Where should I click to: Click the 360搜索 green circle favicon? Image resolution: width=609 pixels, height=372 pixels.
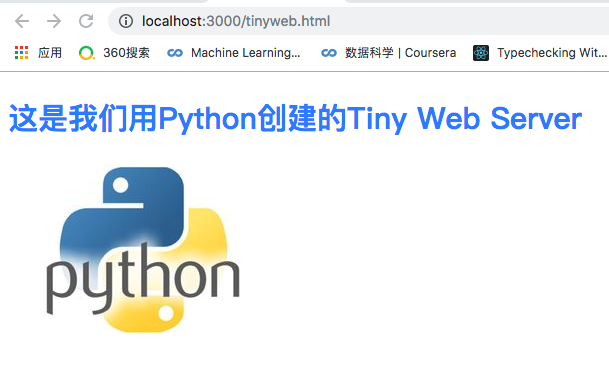pos(87,53)
